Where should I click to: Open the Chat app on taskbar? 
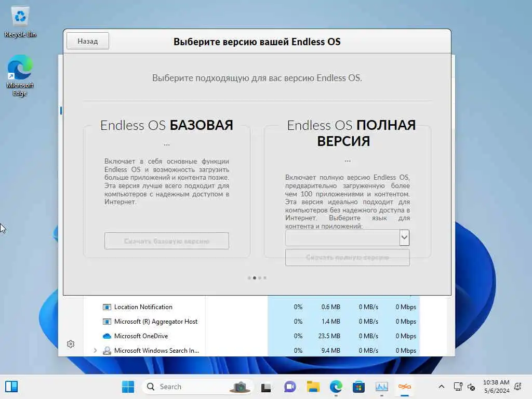tap(290, 387)
